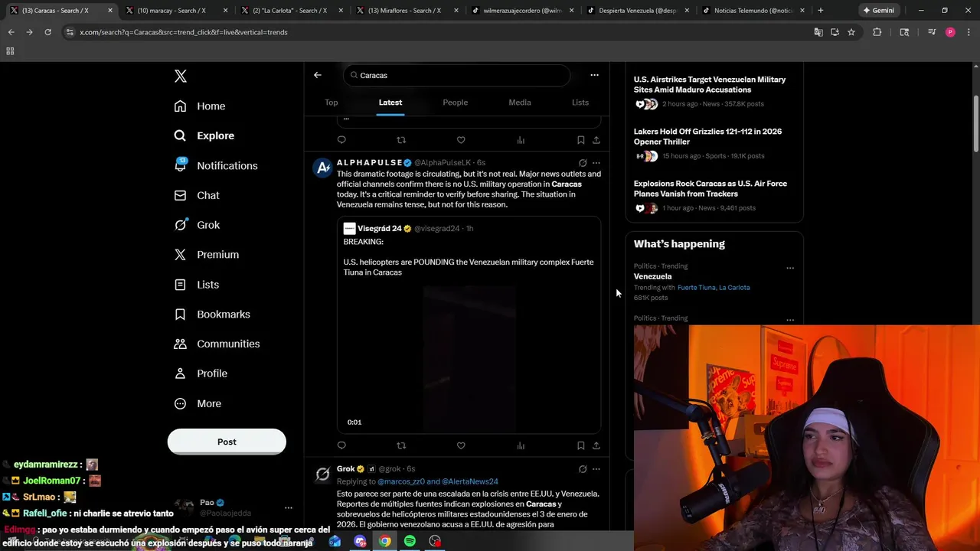Open Communities in sidebar
The height and width of the screenshot is (551, 980).
pos(217,344)
